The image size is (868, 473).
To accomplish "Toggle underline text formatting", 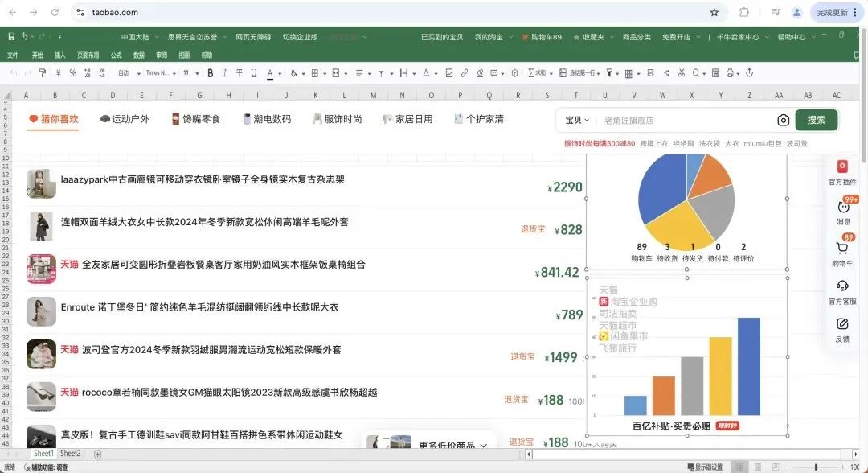I will 254,73.
